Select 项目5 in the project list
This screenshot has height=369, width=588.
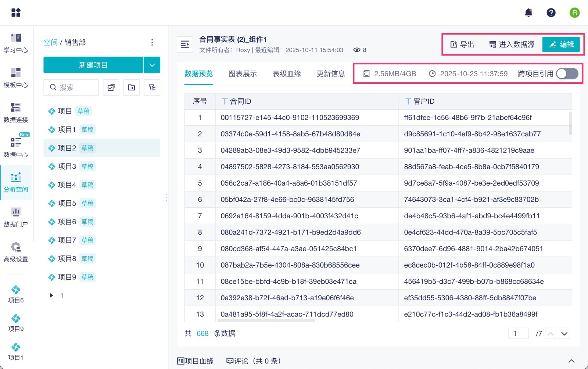point(102,203)
